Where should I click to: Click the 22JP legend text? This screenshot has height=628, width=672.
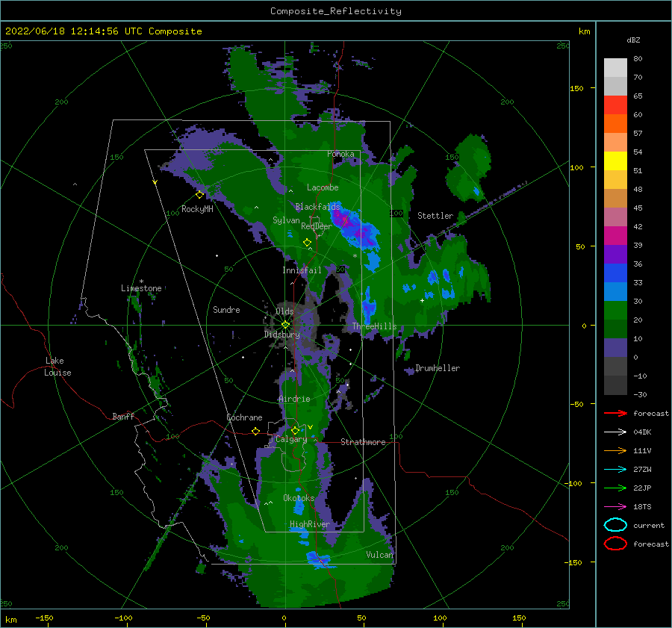[x=642, y=488]
